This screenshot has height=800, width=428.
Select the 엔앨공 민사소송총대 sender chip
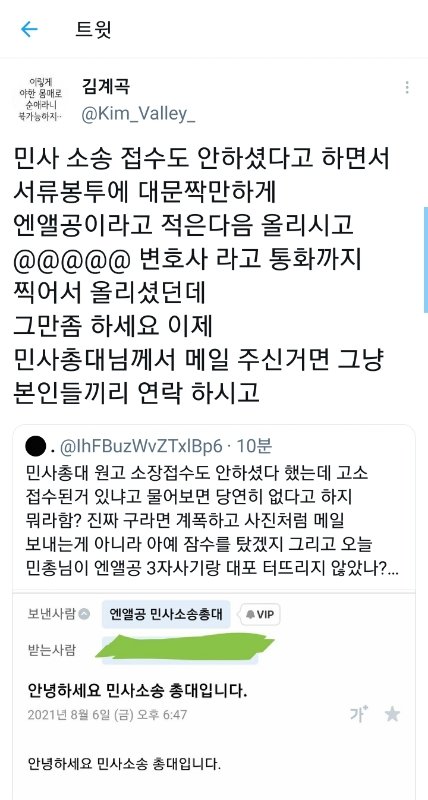point(166,614)
